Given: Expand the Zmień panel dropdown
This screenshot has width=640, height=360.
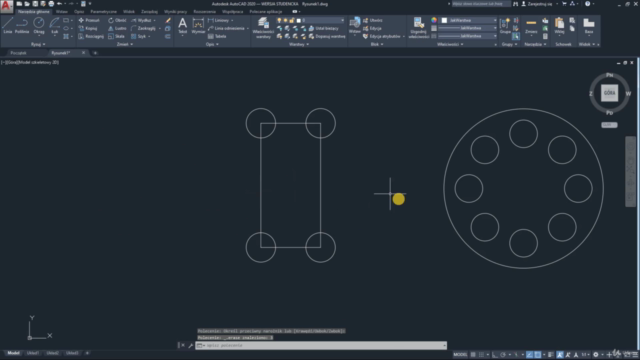Looking at the screenshot, I should pyautogui.click(x=124, y=44).
